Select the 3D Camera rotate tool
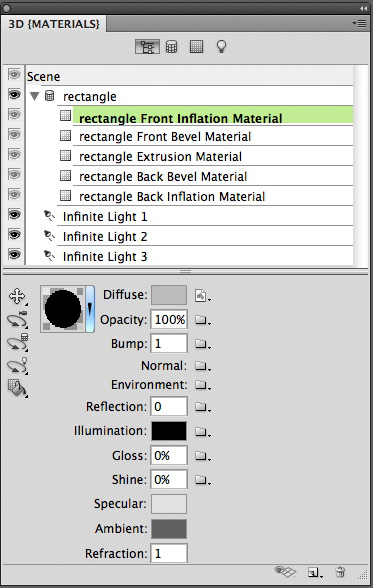The height and width of the screenshot is (588, 373). (x=17, y=320)
